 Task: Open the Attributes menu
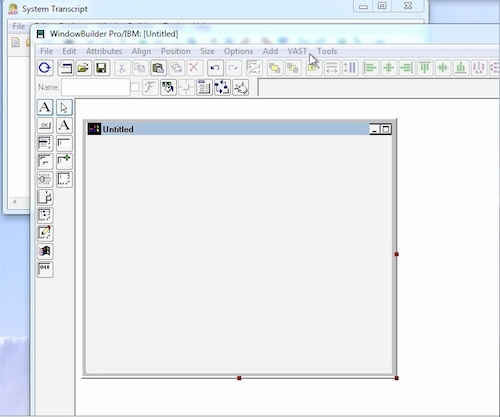click(104, 51)
